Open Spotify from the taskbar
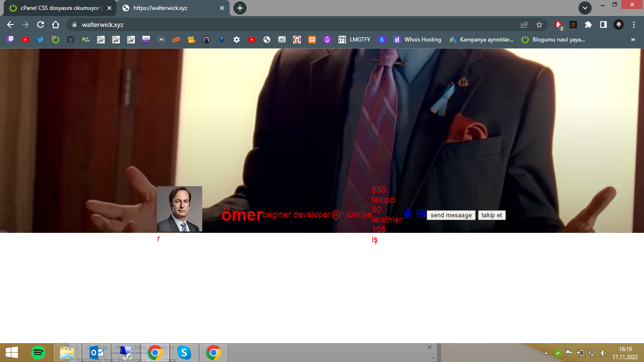The image size is (644, 362). (x=38, y=353)
